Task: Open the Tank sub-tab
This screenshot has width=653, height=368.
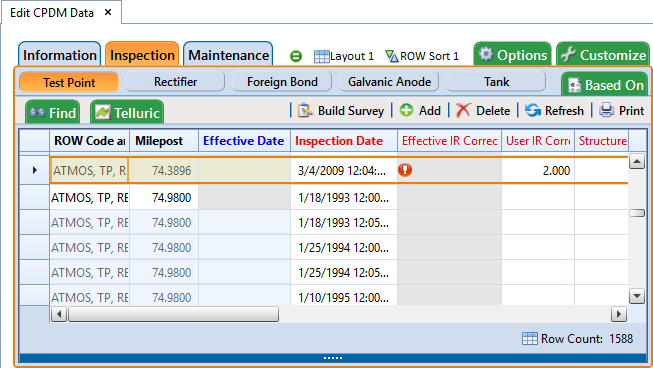Action: [496, 82]
